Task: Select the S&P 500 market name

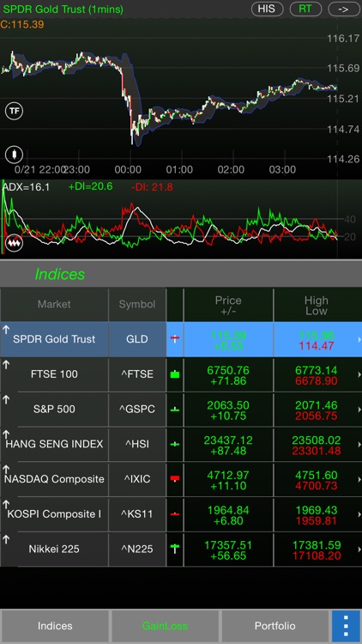Action: (x=54, y=409)
